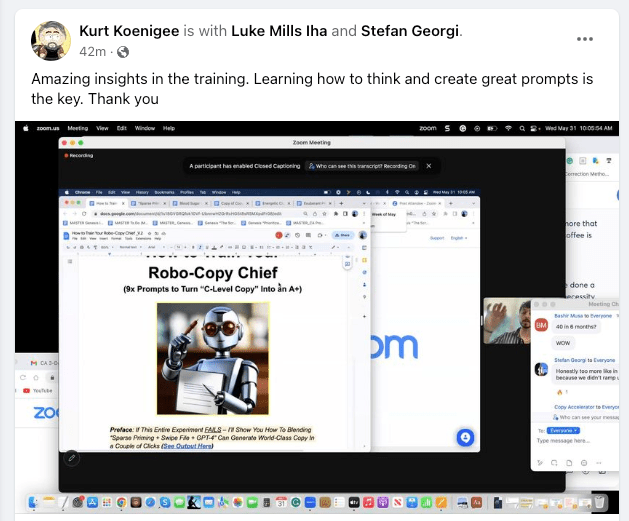
Task: Click the robot image in the document
Action: coord(212,358)
